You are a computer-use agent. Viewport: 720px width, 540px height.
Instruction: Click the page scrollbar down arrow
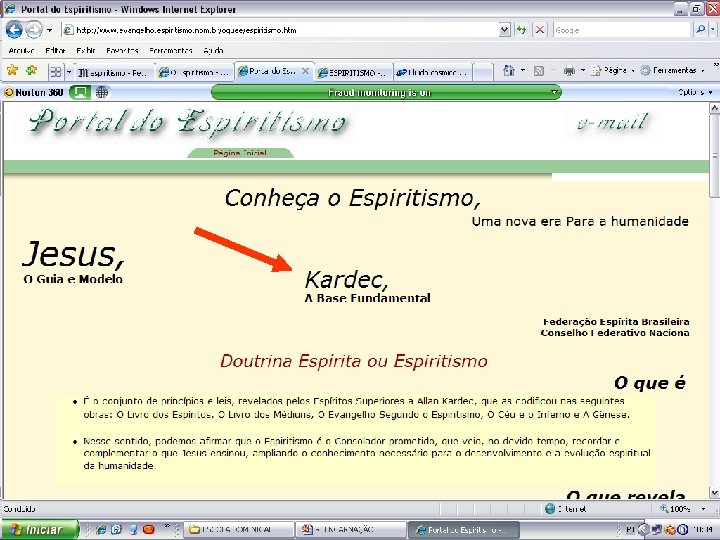(714, 493)
